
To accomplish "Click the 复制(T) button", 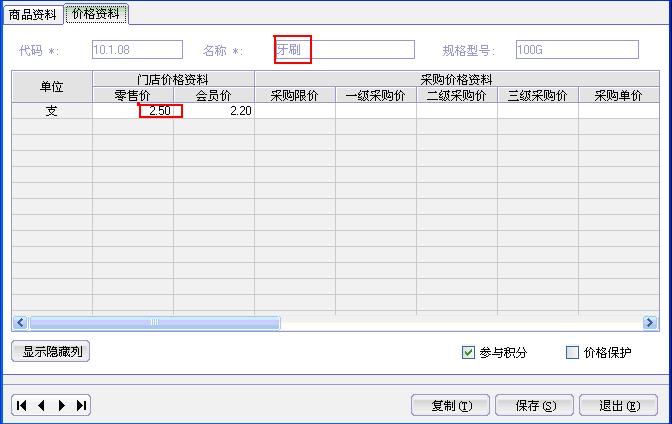I will point(450,405).
